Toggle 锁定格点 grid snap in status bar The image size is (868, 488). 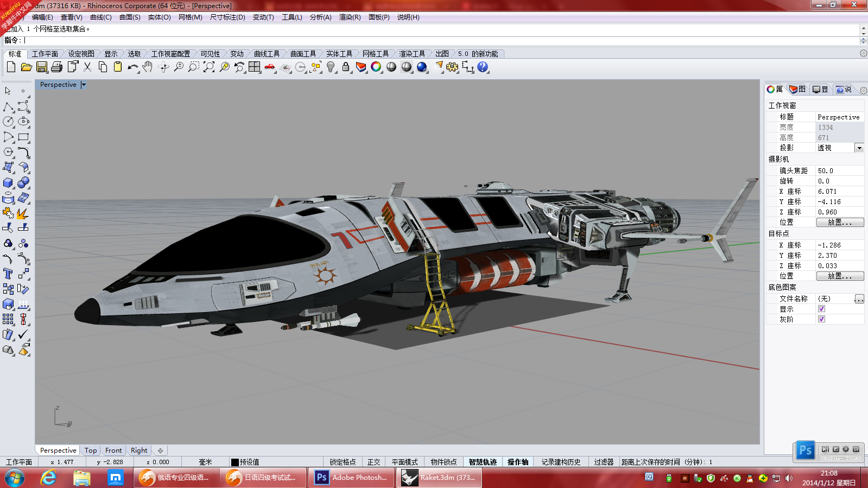(343, 462)
